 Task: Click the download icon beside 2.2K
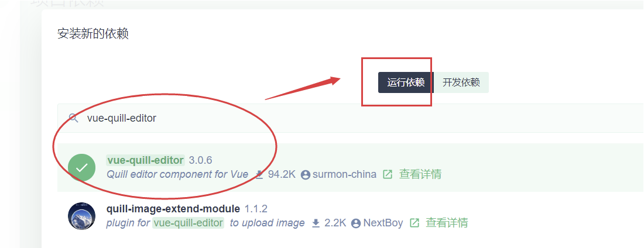point(316,223)
